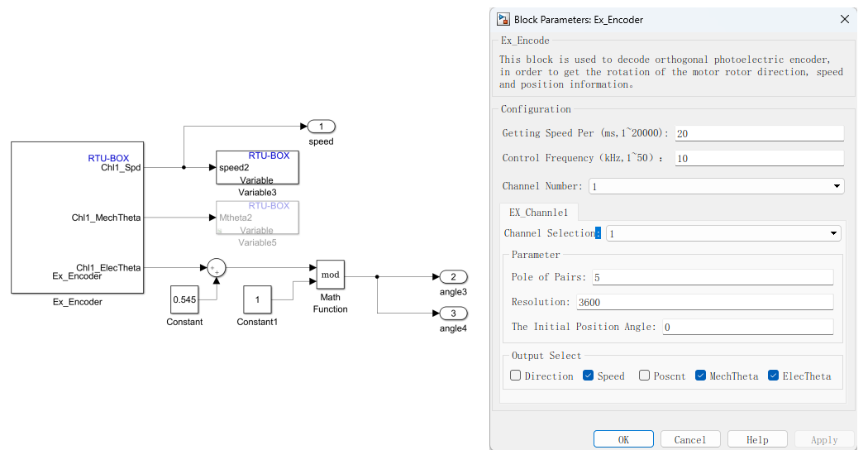868x450 pixels.
Task: Switch to the EX_Channle1 tab
Action: pyautogui.click(x=538, y=213)
